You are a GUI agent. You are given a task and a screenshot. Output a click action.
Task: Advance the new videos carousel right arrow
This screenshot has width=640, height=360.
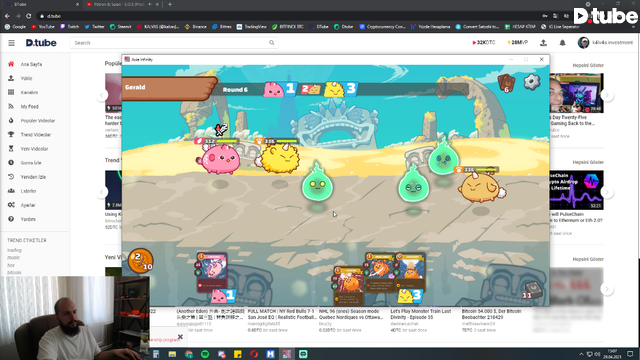tap(607, 289)
